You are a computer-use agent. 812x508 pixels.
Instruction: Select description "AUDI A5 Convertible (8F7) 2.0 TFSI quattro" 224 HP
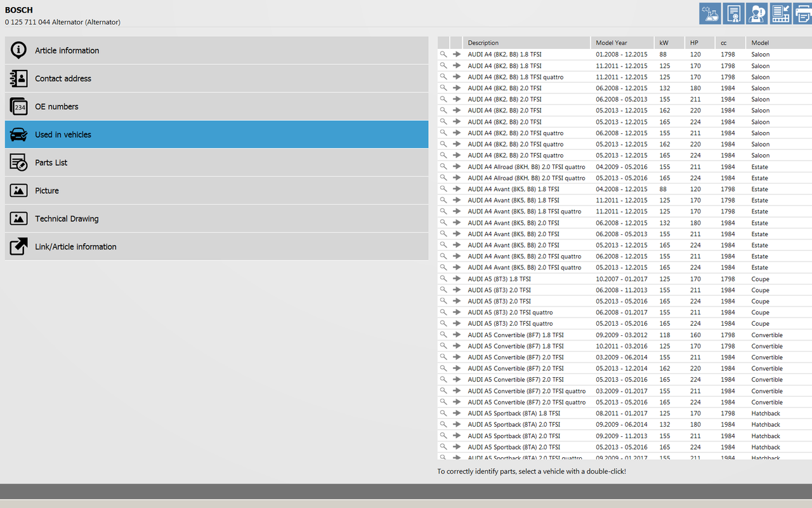point(527,402)
